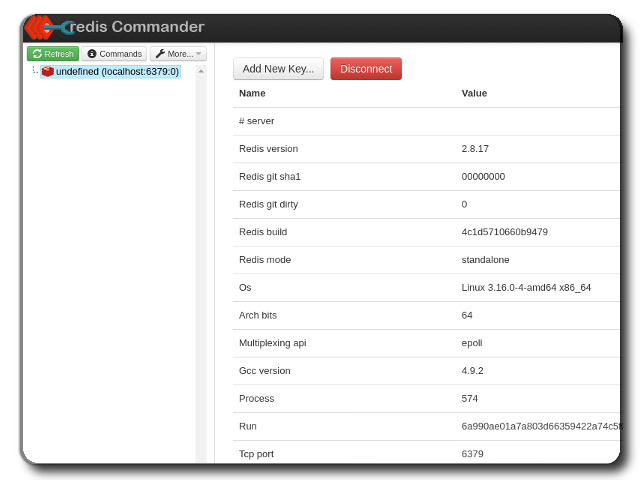Click the Value column header
Image resolution: width=640 pixels, height=480 pixels.
tap(474, 93)
